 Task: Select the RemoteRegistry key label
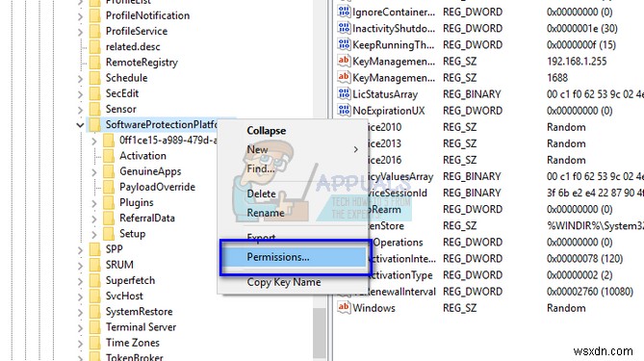[x=142, y=63]
